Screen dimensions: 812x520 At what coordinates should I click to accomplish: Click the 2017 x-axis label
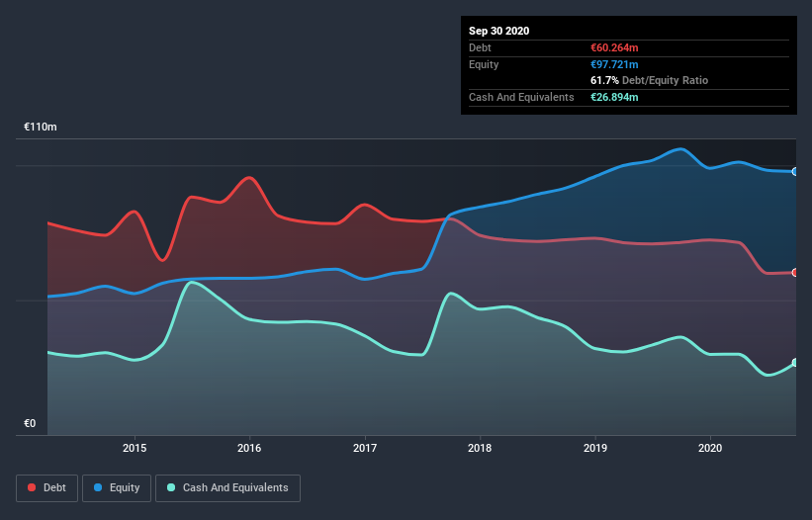365,448
